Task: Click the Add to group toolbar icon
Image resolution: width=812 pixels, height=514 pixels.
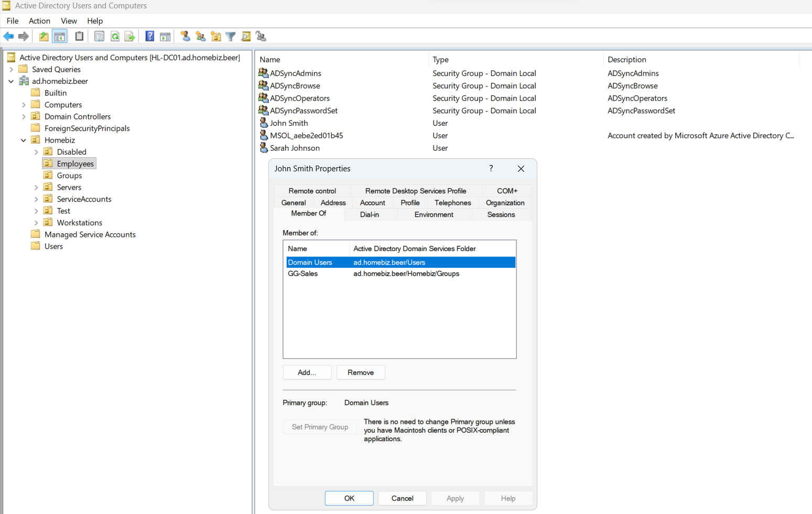Action: point(261,36)
